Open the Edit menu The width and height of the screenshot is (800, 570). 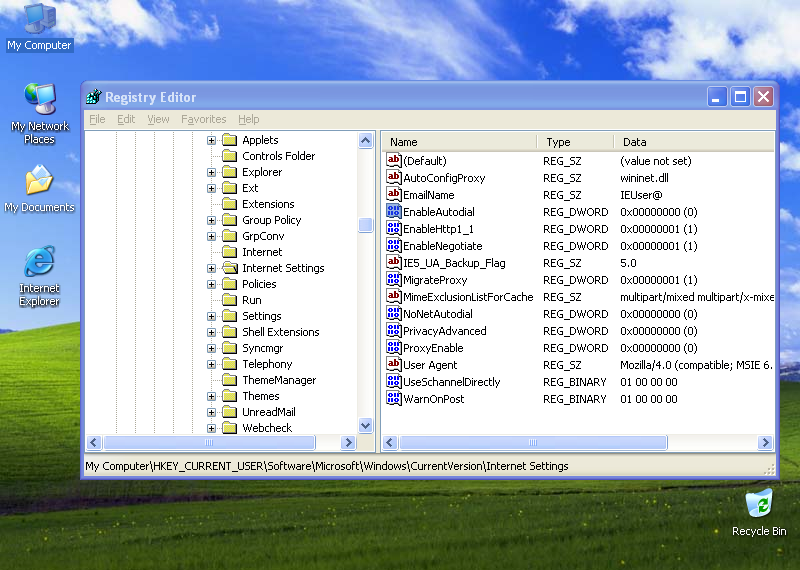126,119
